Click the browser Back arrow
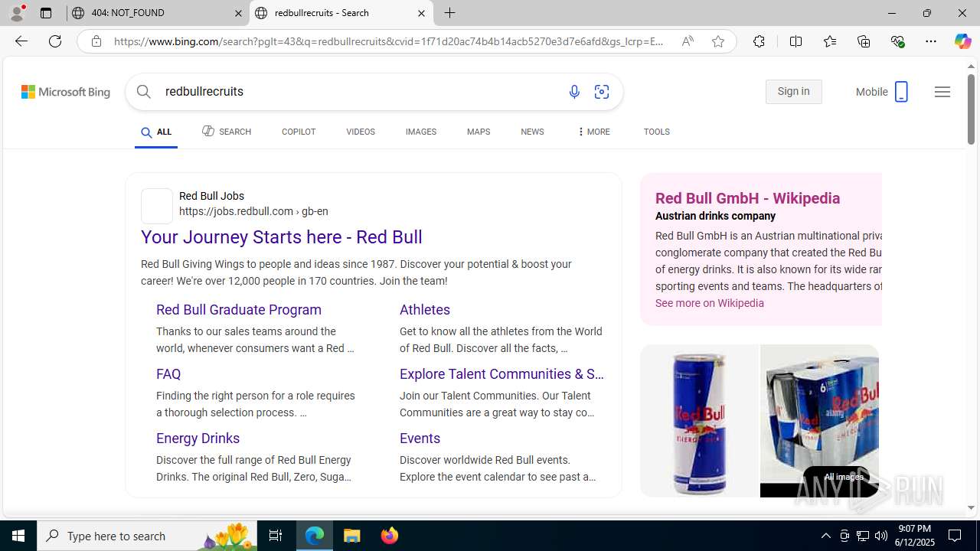Image resolution: width=980 pixels, height=551 pixels. pyautogui.click(x=21, y=41)
